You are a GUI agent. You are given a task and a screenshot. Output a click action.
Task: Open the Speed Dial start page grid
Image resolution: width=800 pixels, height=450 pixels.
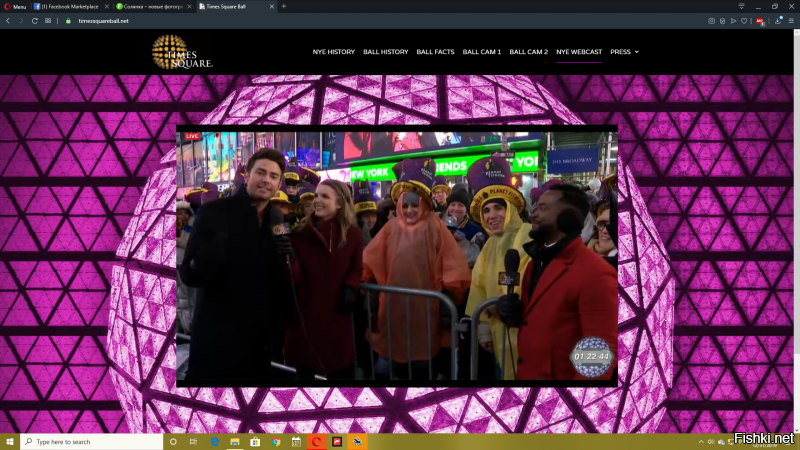[x=48, y=21]
